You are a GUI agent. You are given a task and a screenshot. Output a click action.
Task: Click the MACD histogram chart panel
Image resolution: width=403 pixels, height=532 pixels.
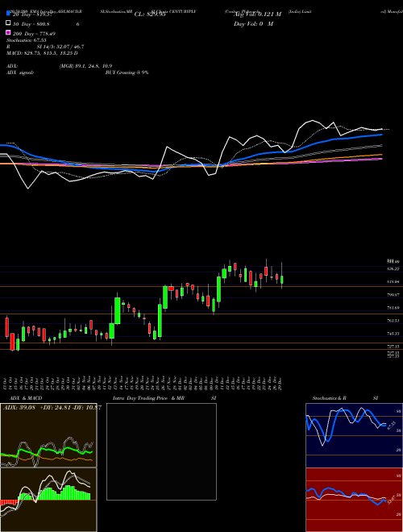point(48,500)
